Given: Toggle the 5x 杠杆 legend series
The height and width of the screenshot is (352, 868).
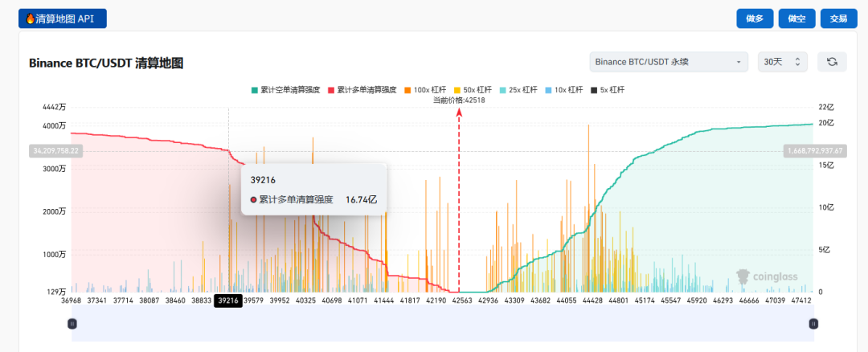Looking at the screenshot, I should [608, 90].
